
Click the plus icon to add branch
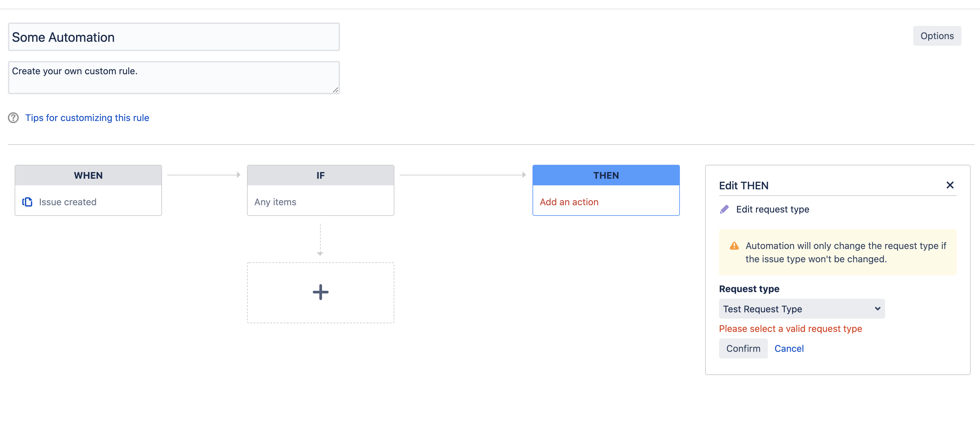point(320,292)
